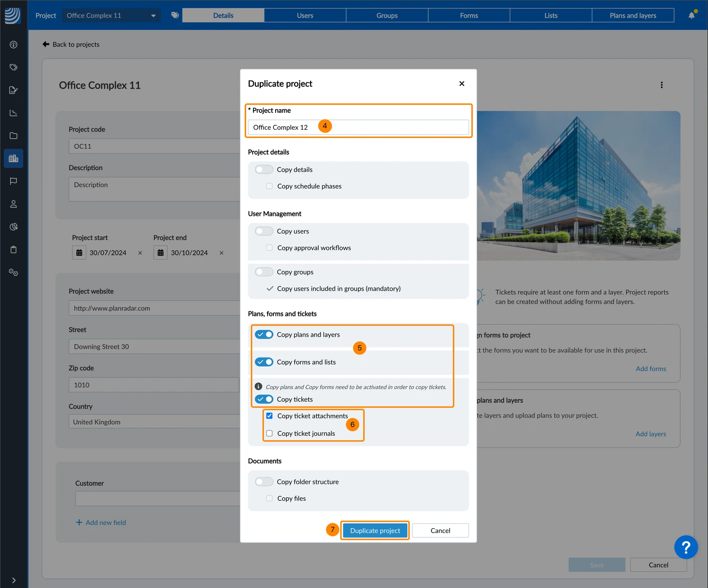Image resolution: width=708 pixels, height=588 pixels.
Task: Click the Project start calendar icon
Action: tap(79, 253)
